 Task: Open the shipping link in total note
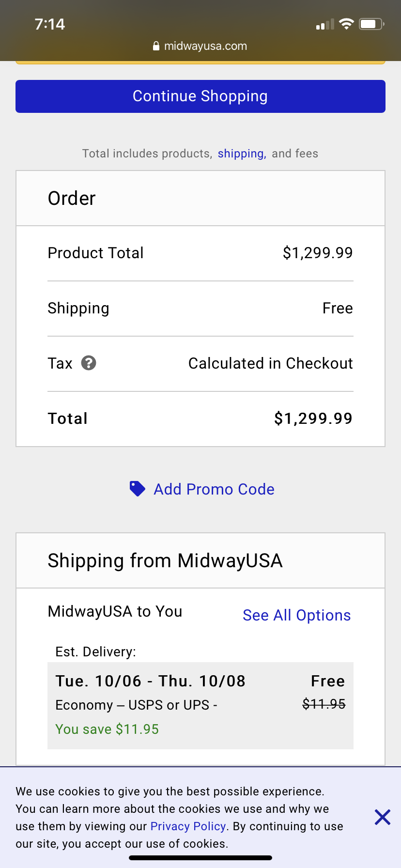(242, 154)
